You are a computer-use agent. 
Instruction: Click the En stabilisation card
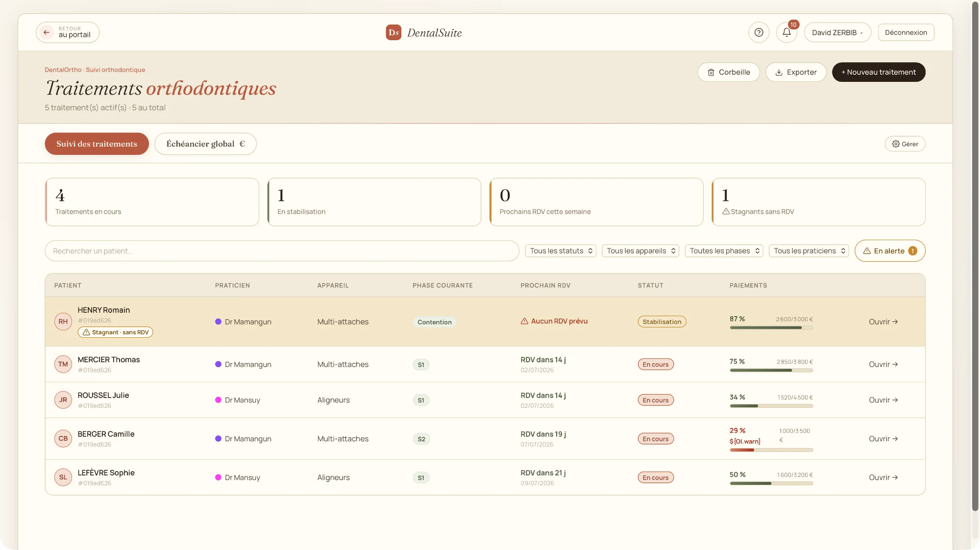click(374, 202)
